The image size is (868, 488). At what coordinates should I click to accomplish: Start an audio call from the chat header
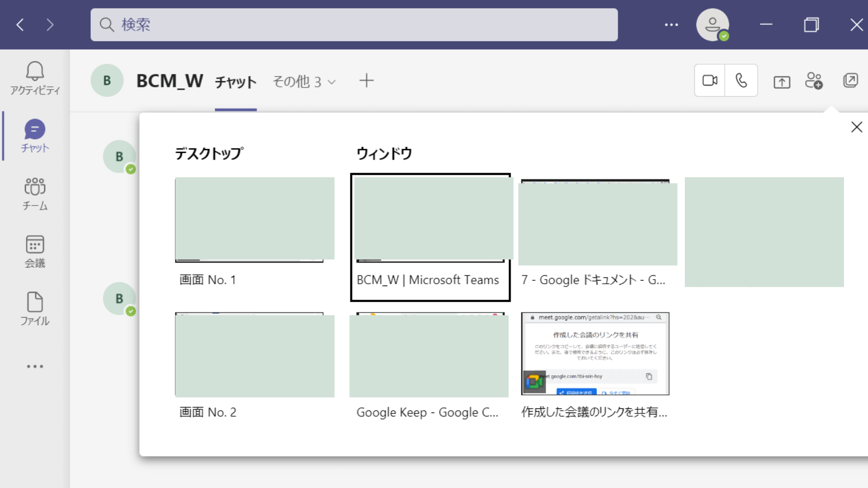pyautogui.click(x=741, y=80)
